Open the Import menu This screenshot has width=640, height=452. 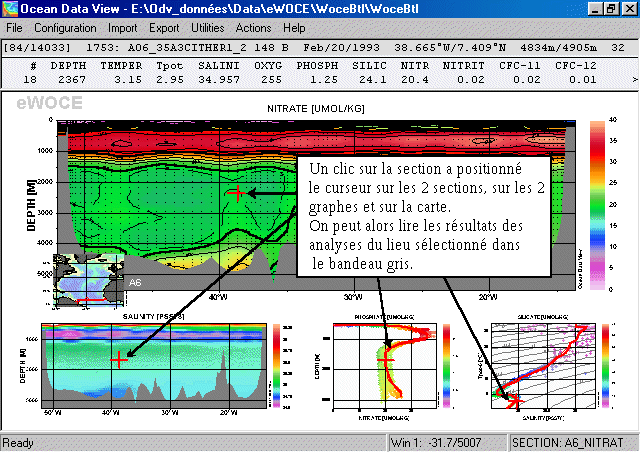click(x=122, y=28)
